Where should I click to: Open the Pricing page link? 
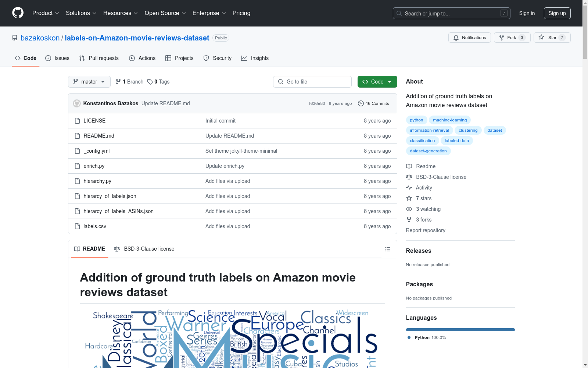241,13
